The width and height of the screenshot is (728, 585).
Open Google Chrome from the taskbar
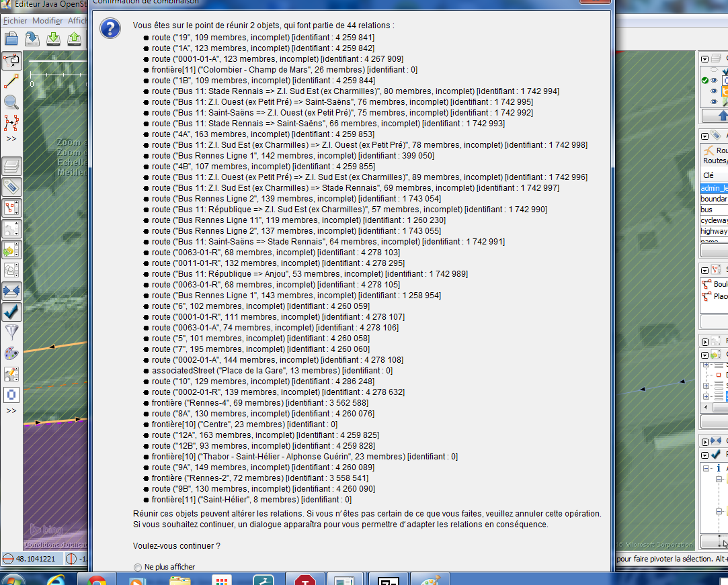[x=97, y=580]
